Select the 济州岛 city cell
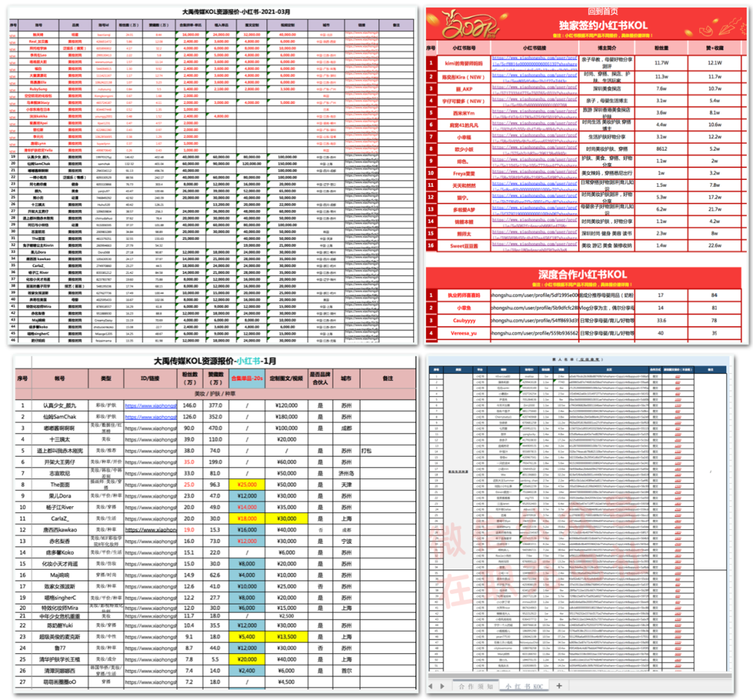This screenshot has width=753, height=700. coord(347,473)
